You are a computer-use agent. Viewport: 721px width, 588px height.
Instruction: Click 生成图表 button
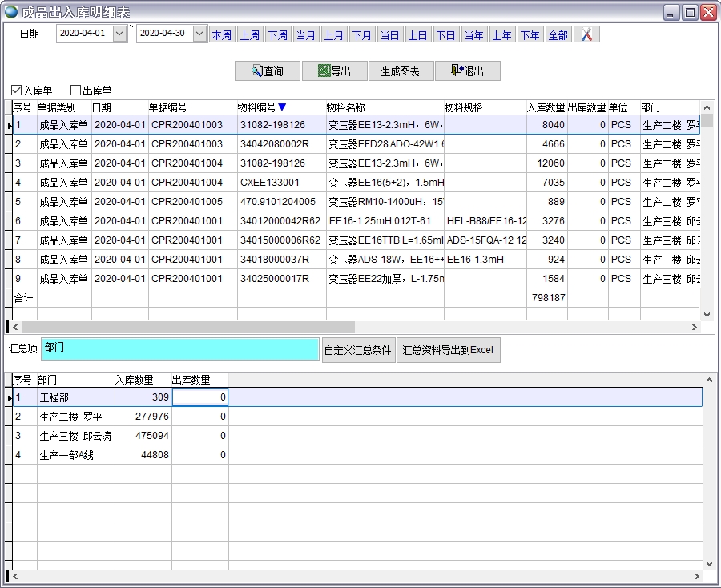401,71
